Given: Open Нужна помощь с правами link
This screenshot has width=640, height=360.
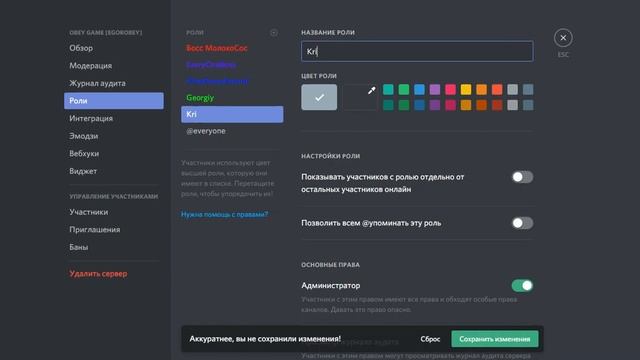Looking at the screenshot, I should point(224,214).
